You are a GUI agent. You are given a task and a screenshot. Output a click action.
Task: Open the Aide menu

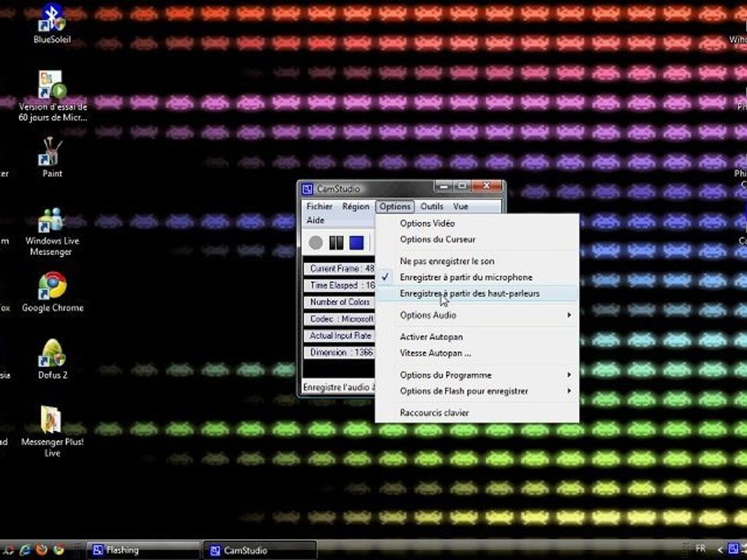(315, 220)
